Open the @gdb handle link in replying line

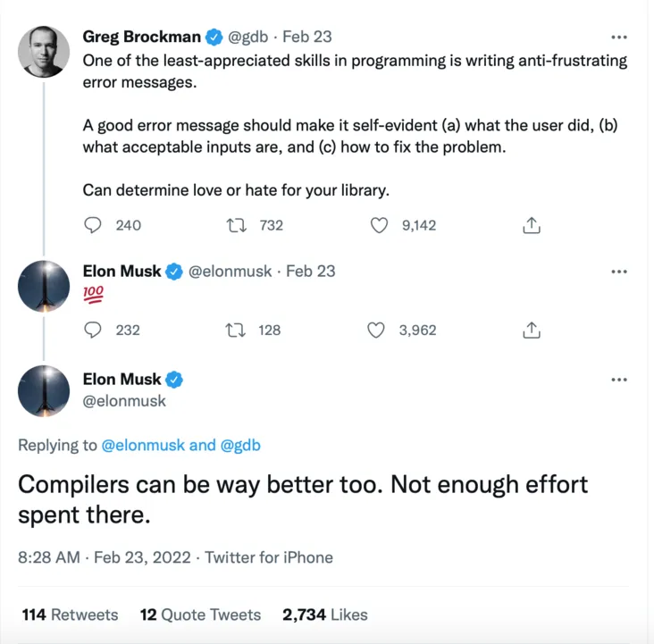240,445
